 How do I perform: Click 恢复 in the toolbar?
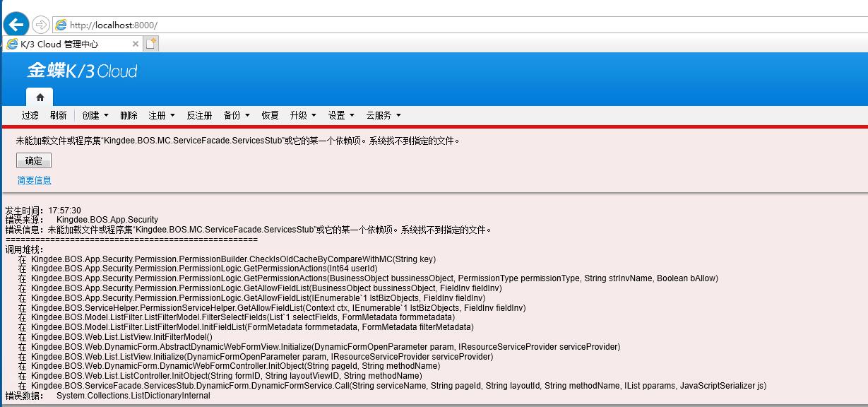pos(270,115)
